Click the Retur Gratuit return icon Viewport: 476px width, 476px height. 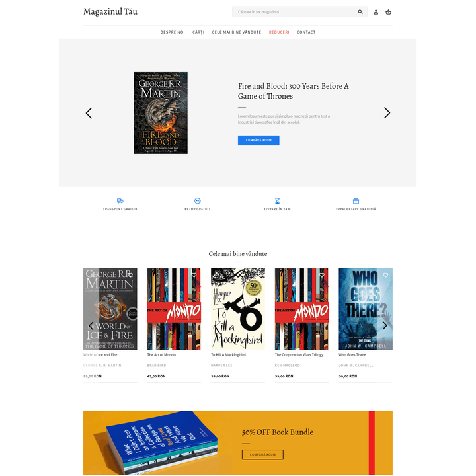point(197,201)
